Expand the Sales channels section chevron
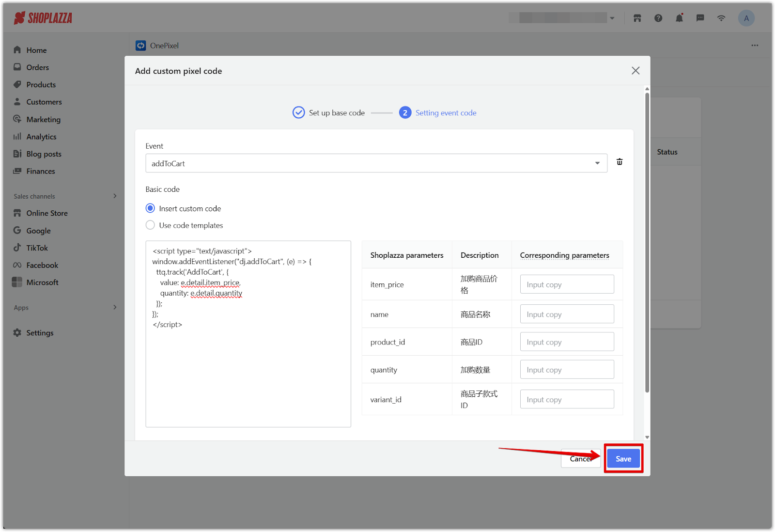This screenshot has width=775, height=532. point(115,196)
